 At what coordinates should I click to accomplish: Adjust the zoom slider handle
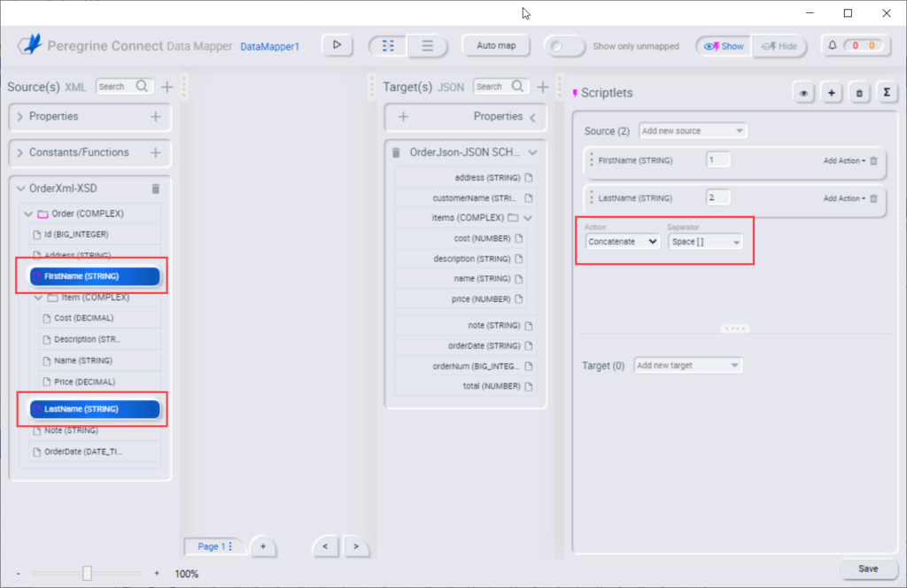pos(87,573)
